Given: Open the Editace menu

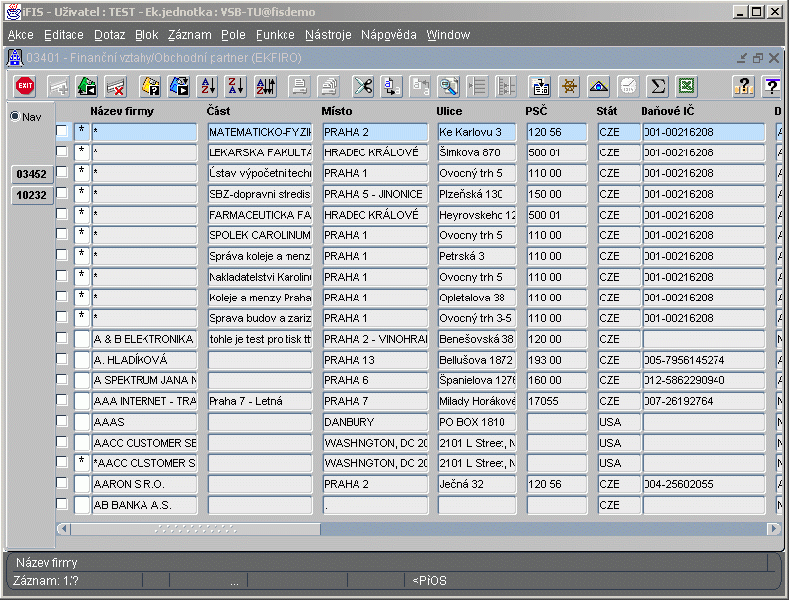Looking at the screenshot, I should pyautogui.click(x=64, y=35).
